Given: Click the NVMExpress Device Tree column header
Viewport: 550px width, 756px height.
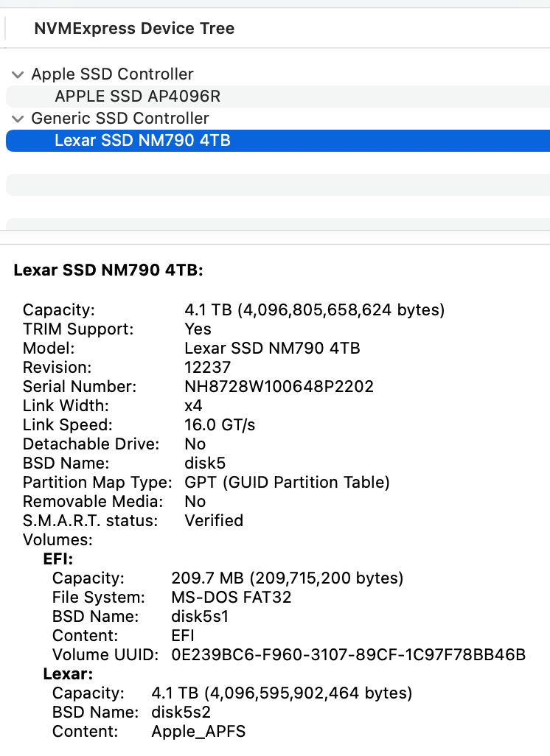Looking at the screenshot, I should 134,29.
